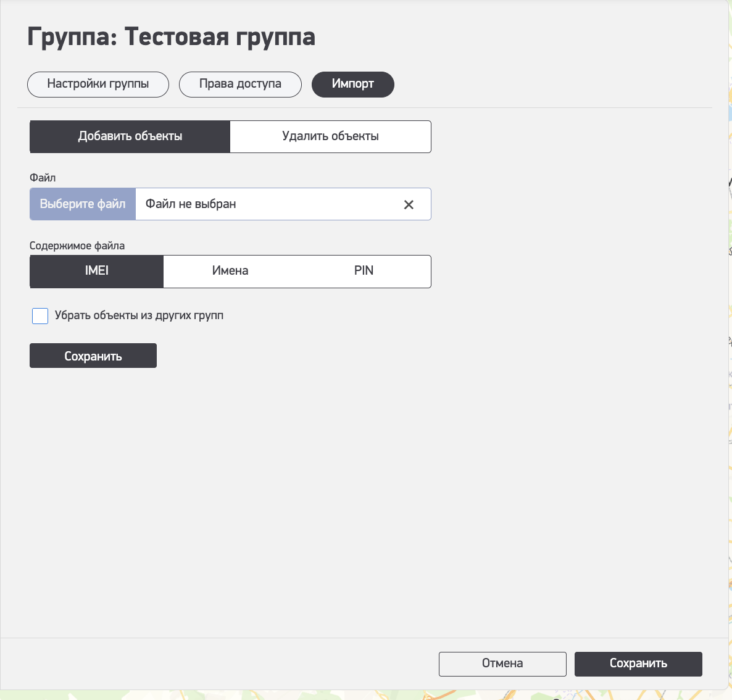Go to the 'Права доступа' tab
The image size is (732, 700).
coord(240,85)
